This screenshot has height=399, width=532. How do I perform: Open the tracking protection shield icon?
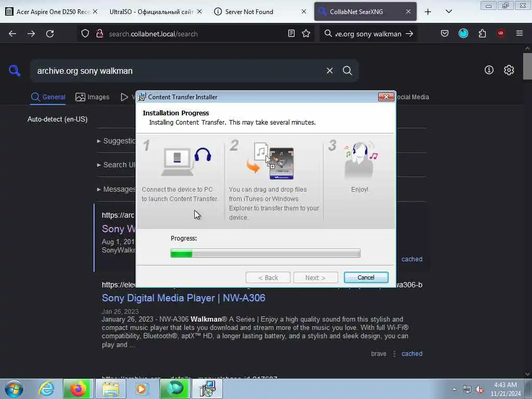[x=85, y=34]
